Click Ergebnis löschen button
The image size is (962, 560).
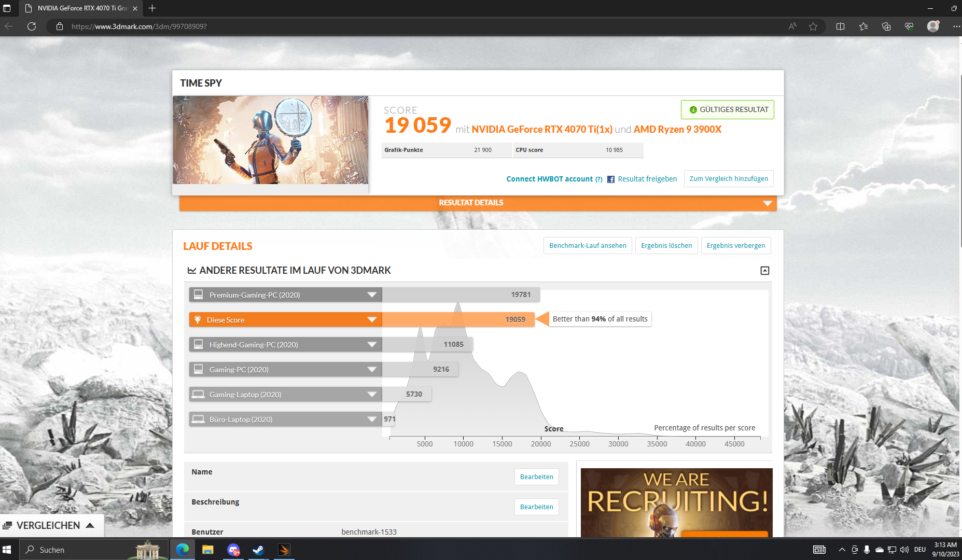pos(666,246)
